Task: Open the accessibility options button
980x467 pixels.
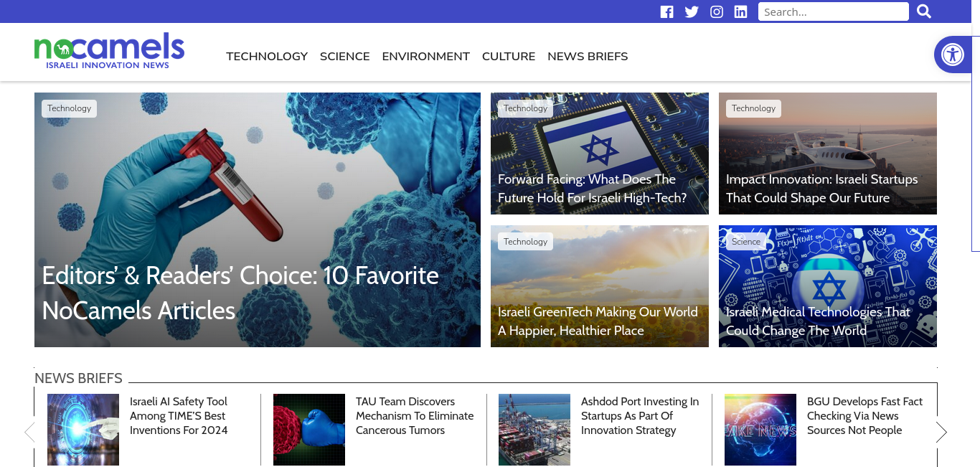Action: 953,55
